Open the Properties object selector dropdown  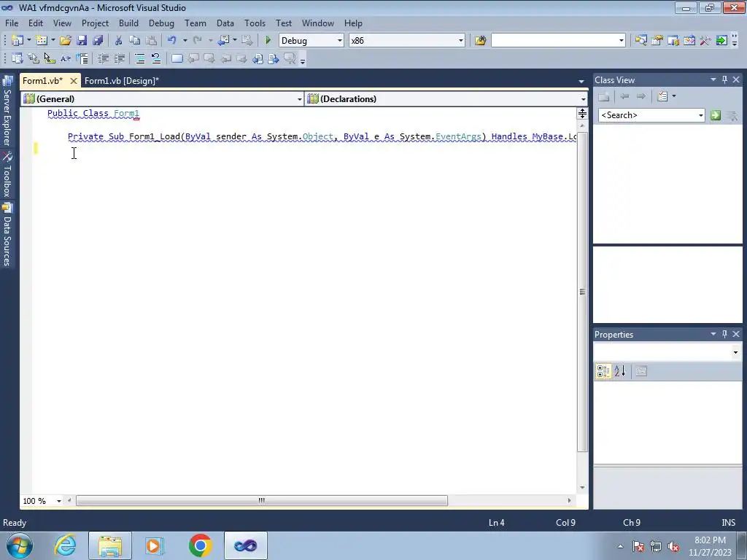[x=735, y=352]
